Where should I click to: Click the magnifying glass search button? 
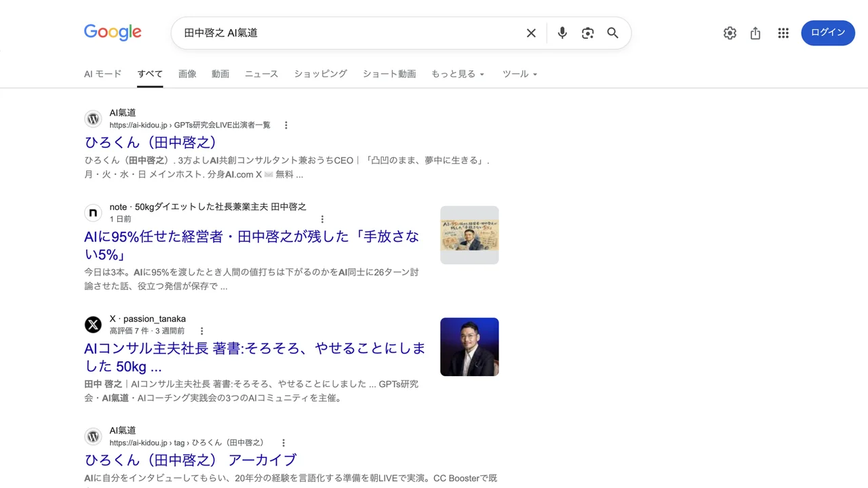[x=613, y=33]
